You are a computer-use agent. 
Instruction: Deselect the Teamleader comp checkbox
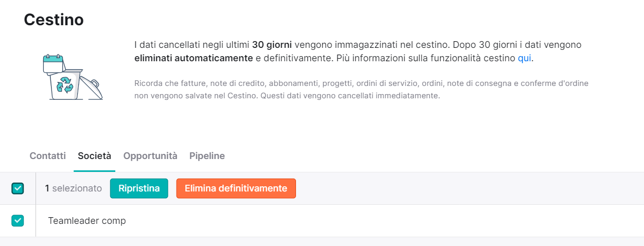(18, 221)
